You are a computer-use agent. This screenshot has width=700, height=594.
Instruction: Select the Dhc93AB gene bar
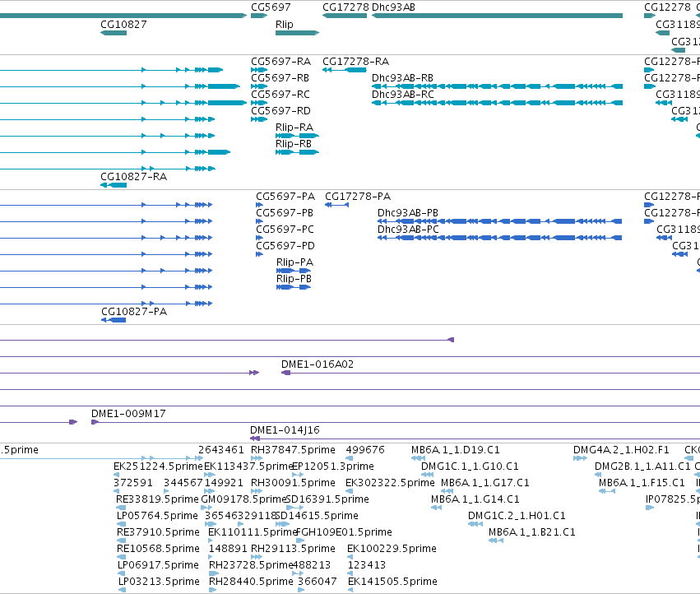tap(497, 16)
